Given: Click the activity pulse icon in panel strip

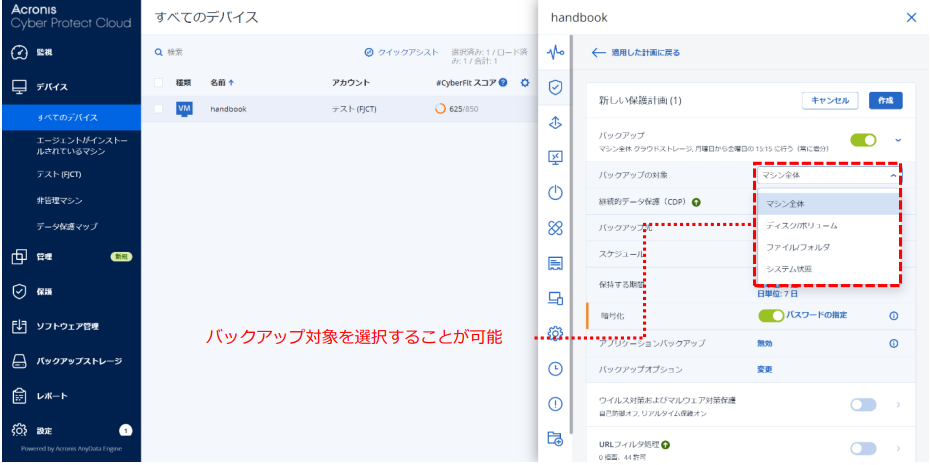Looking at the screenshot, I should point(555,52).
